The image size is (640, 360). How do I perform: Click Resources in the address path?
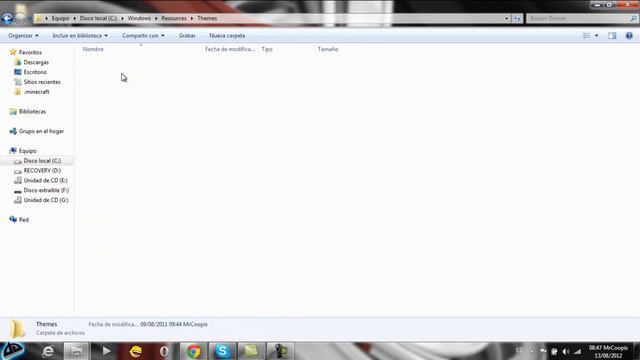[174, 18]
